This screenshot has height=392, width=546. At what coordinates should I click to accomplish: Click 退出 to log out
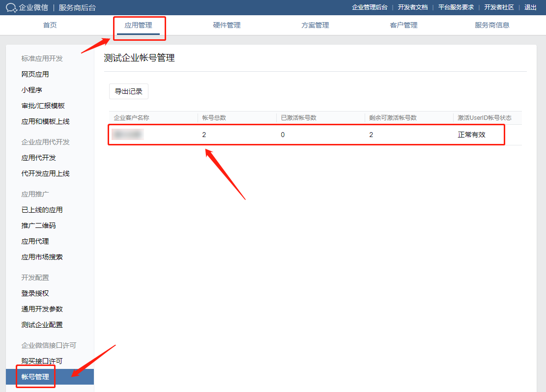(530, 7)
